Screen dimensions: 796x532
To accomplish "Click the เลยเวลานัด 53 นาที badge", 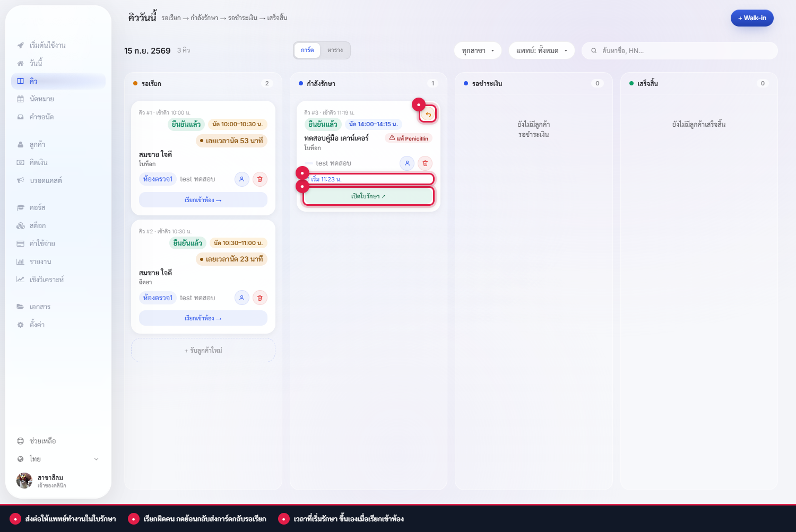I will point(231,141).
